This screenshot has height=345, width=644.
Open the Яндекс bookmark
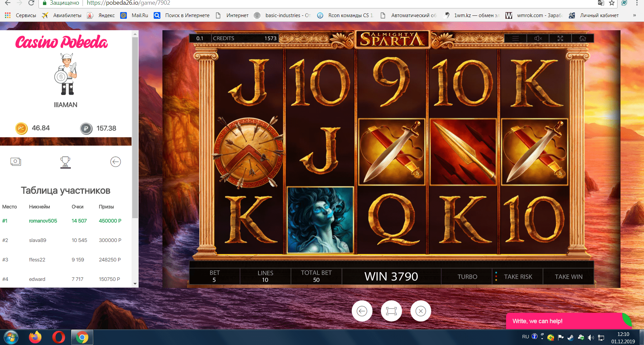click(101, 15)
